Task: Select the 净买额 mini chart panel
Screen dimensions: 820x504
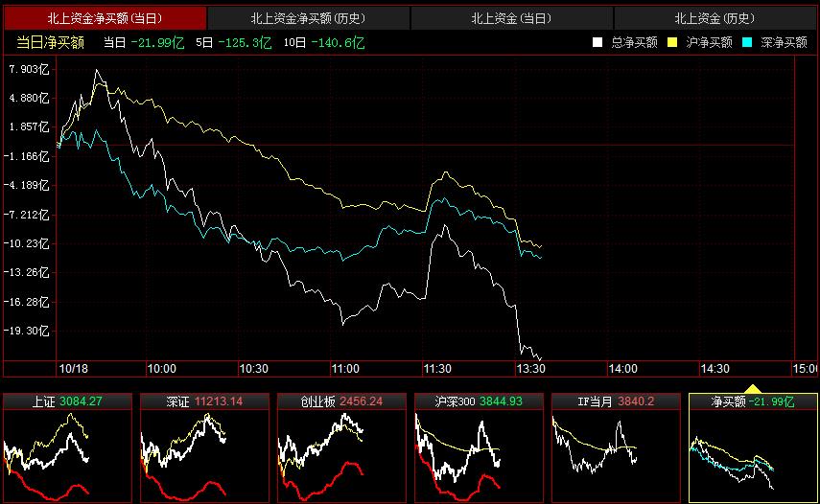Action: [x=752, y=447]
